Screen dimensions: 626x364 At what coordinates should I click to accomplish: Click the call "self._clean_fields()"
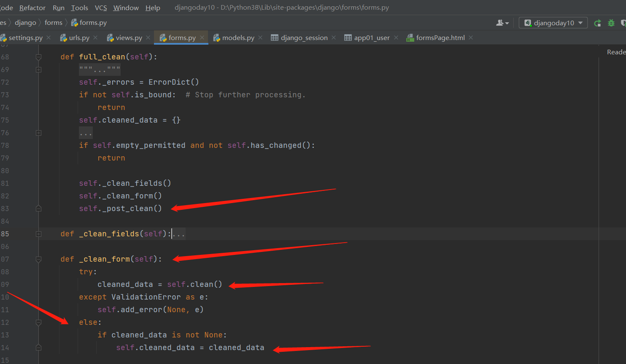[125, 183]
